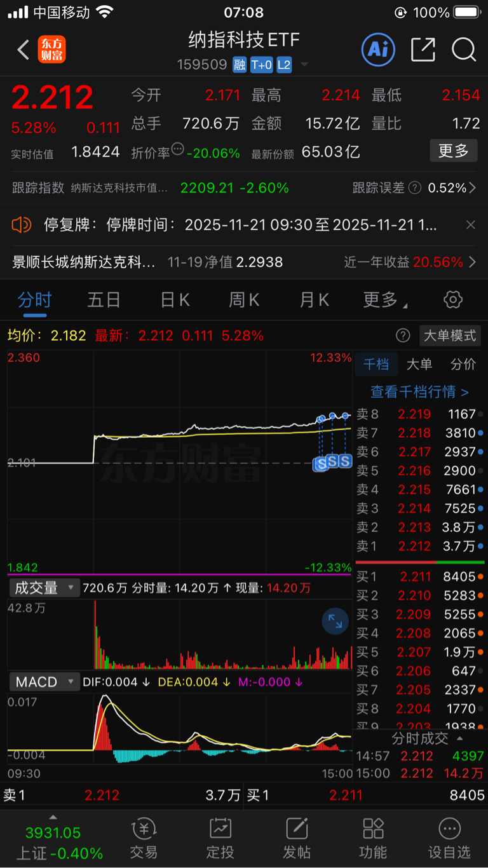The height and width of the screenshot is (868, 488).
Task: Tap the T+0 tag
Action: [x=261, y=65]
